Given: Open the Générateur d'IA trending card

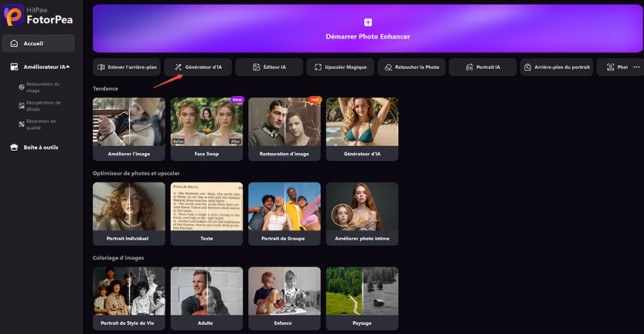Looking at the screenshot, I should point(363,129).
